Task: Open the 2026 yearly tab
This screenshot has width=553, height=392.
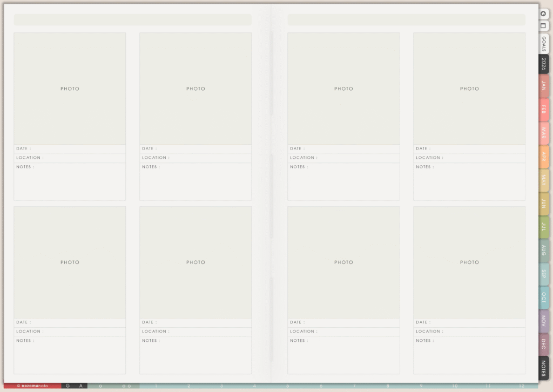Action: click(x=543, y=64)
